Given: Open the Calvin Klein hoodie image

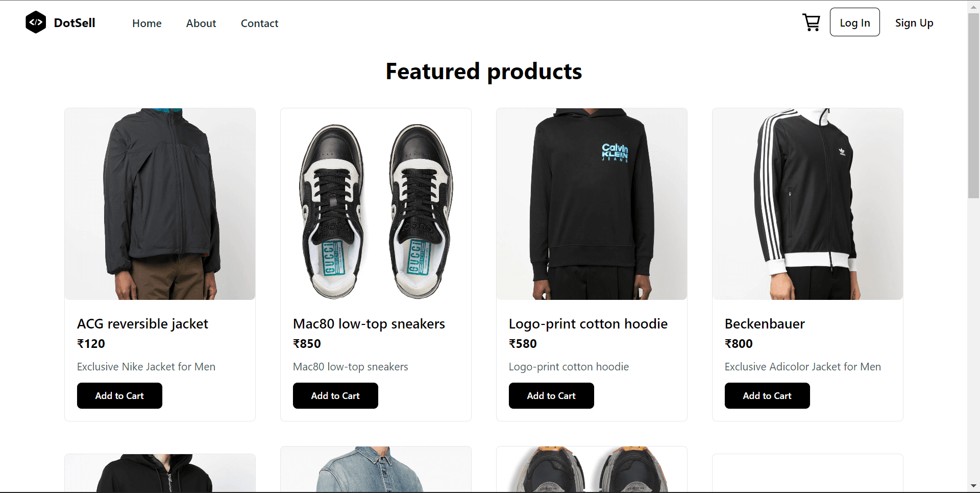Looking at the screenshot, I should tap(592, 204).
